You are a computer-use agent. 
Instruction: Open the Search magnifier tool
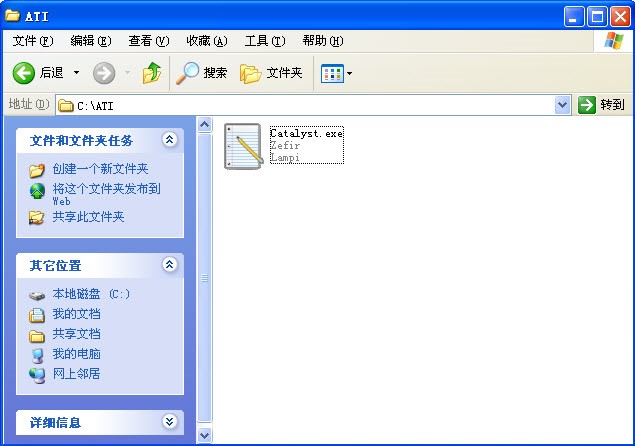tap(201, 73)
